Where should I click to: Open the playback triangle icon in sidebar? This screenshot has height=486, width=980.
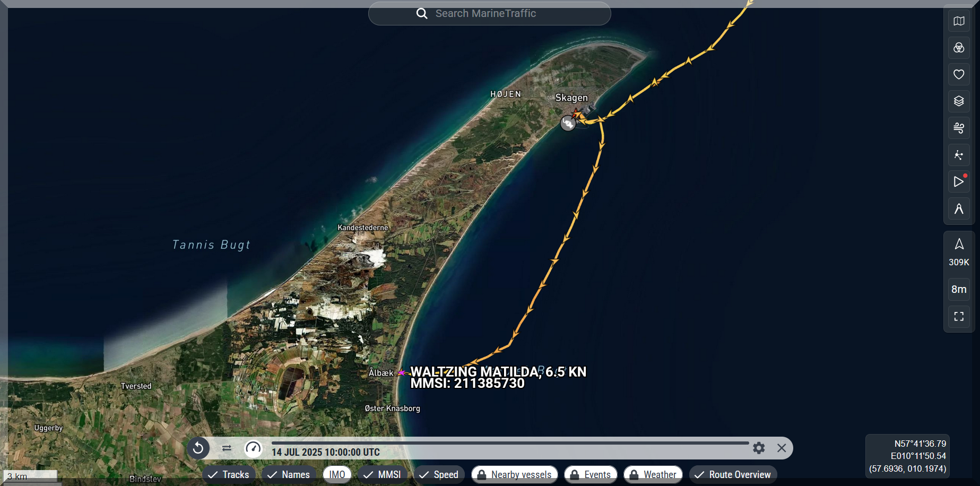(x=959, y=182)
